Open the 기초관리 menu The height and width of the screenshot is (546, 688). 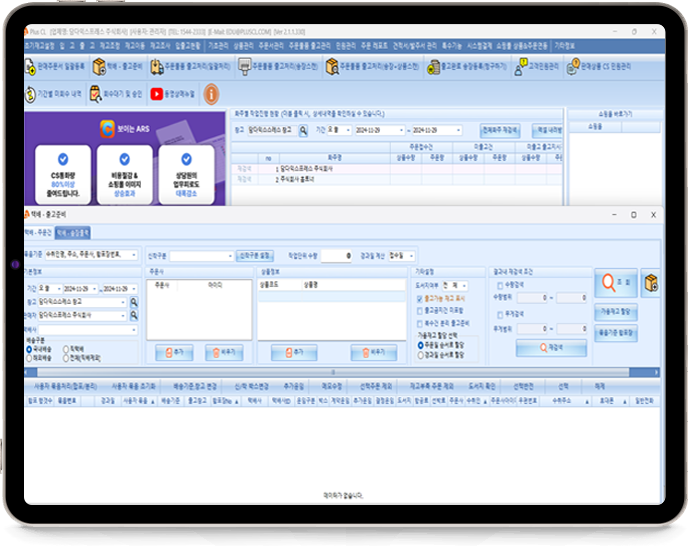pyautogui.click(x=218, y=46)
